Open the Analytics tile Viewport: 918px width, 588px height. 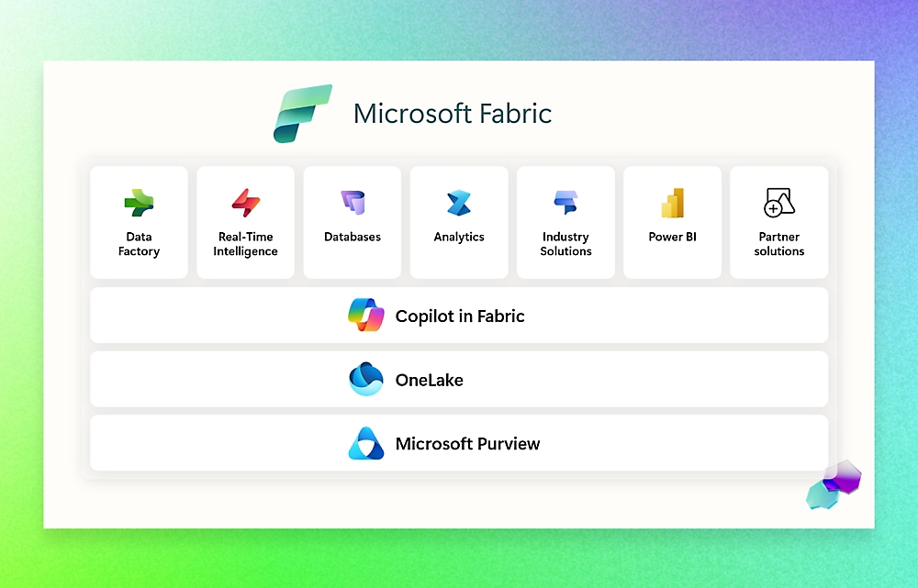click(459, 221)
